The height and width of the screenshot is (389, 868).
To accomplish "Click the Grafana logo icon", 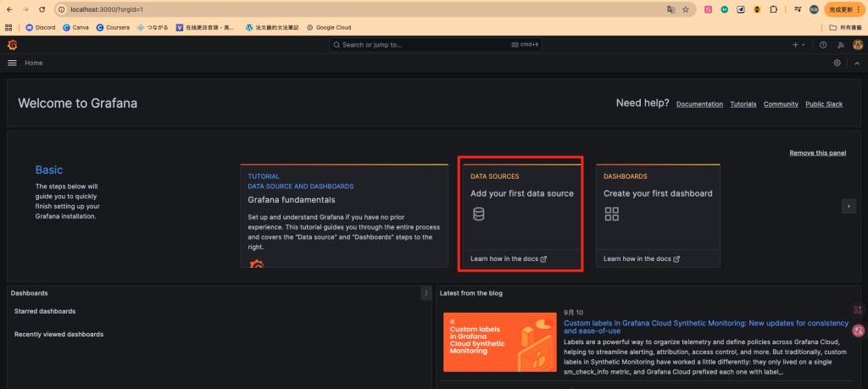I will coord(12,45).
